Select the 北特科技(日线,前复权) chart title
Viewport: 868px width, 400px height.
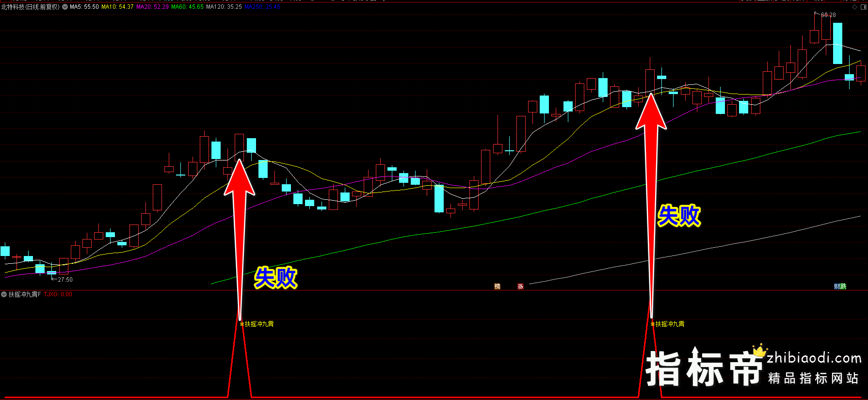(31, 7)
